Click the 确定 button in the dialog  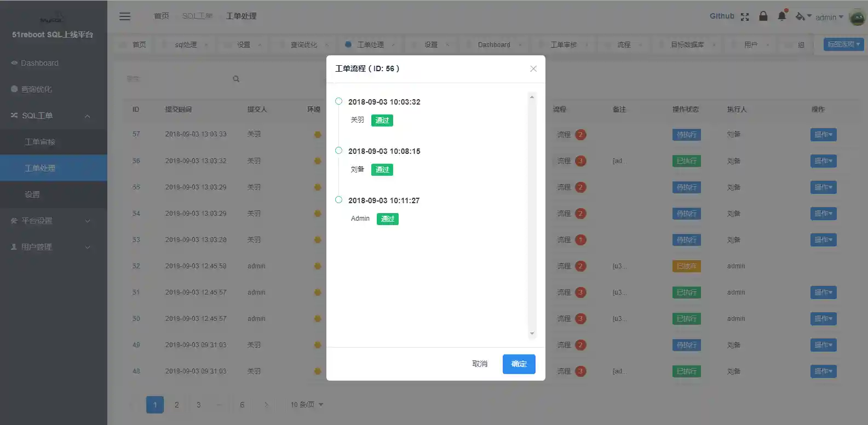click(x=519, y=364)
